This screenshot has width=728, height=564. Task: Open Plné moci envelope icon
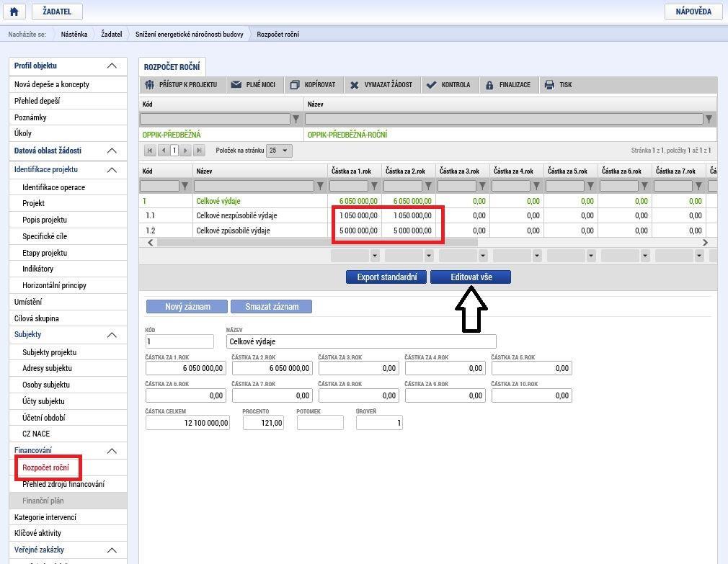[236, 85]
